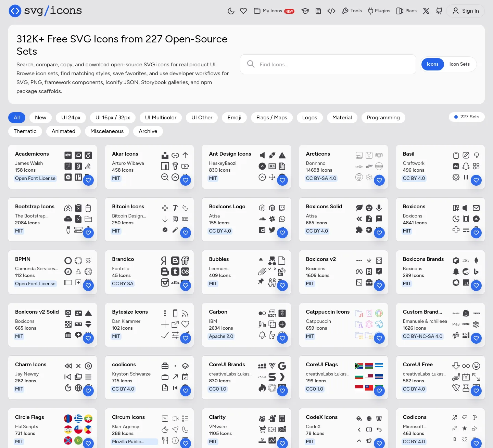Open favorites via the header heart icon
This screenshot has width=493, height=448.
click(x=243, y=11)
